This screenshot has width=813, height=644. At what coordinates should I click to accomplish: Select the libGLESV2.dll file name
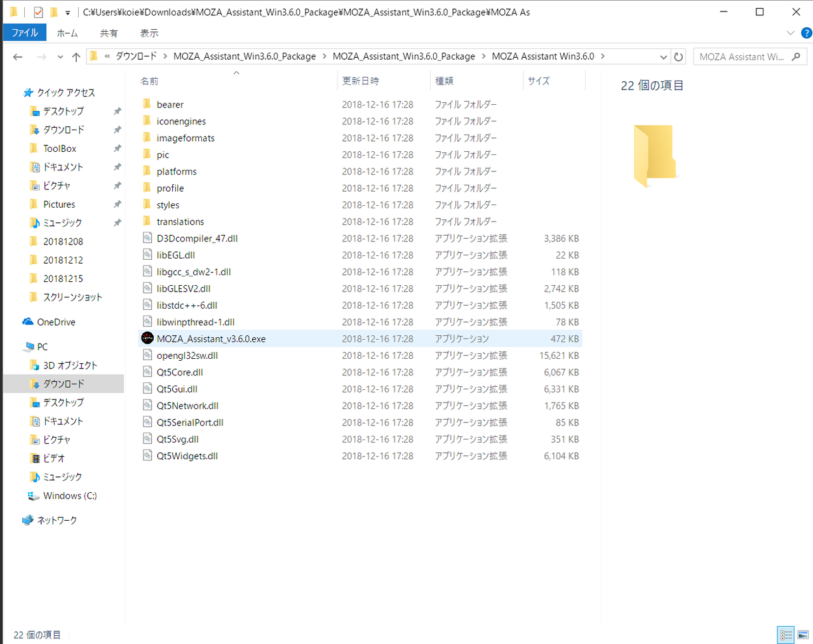(184, 288)
